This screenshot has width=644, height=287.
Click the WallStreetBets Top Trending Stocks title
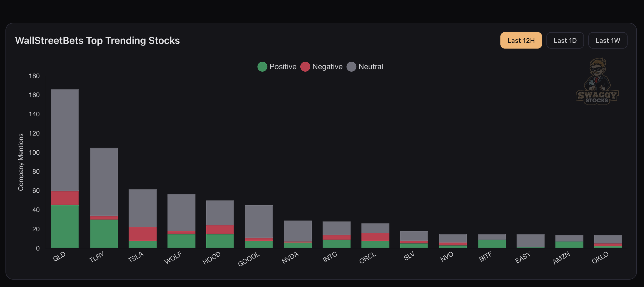[97, 41]
